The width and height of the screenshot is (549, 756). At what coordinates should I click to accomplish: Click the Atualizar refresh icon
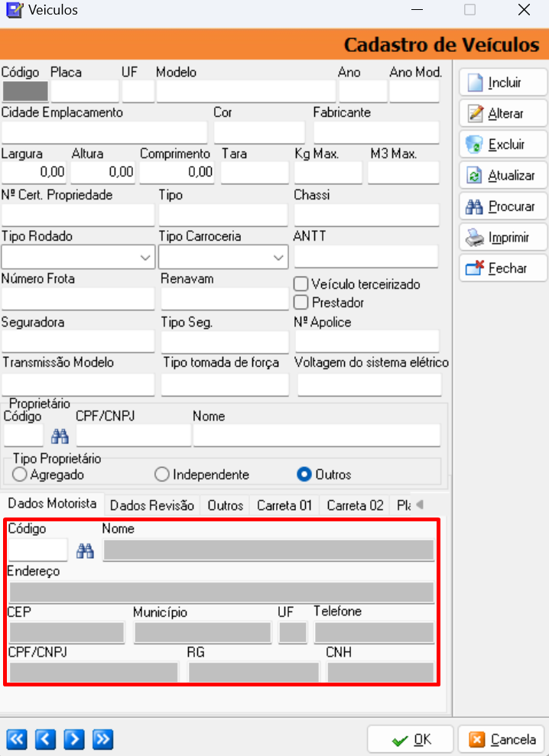click(x=474, y=176)
